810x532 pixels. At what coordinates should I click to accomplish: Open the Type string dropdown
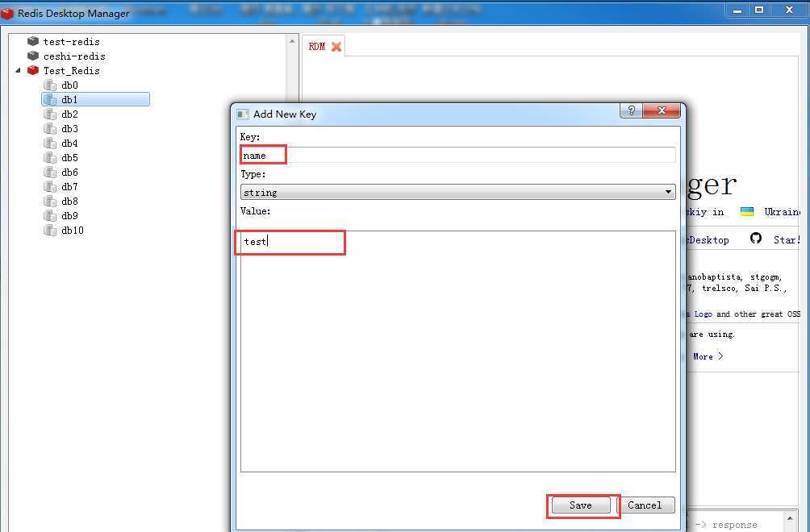coord(457,192)
